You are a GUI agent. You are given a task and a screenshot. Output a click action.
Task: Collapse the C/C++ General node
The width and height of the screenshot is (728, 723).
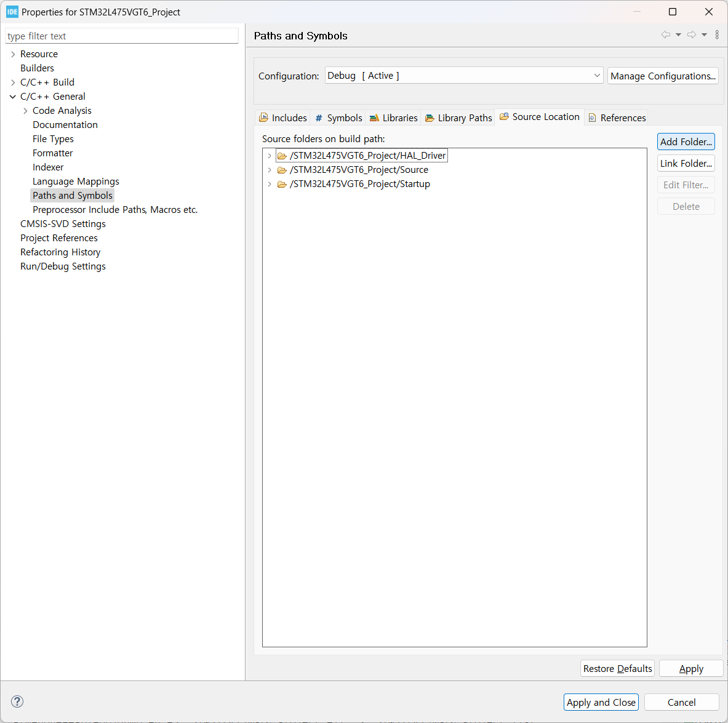[x=13, y=97]
